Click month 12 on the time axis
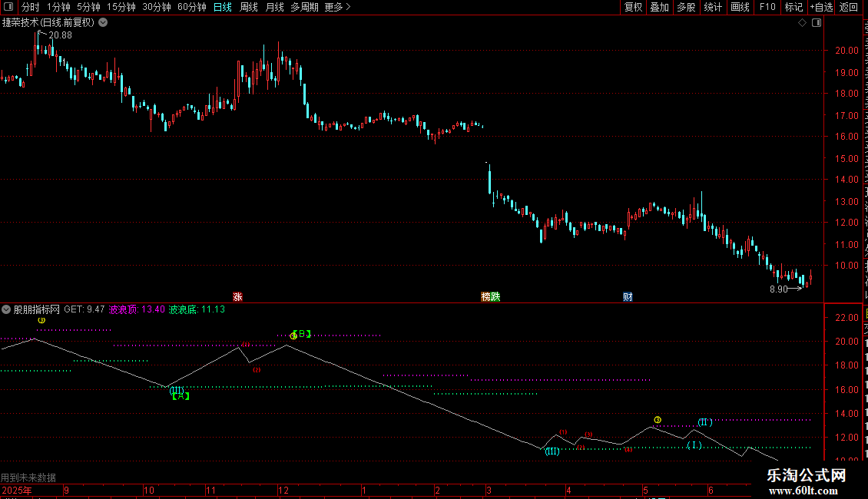Viewport: 868px width, 499px height. tap(283, 491)
